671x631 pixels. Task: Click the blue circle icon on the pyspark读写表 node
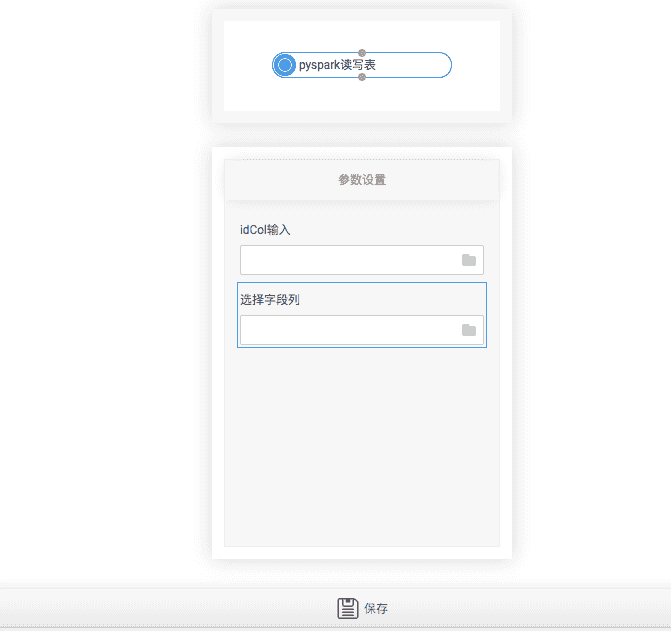tap(284, 65)
